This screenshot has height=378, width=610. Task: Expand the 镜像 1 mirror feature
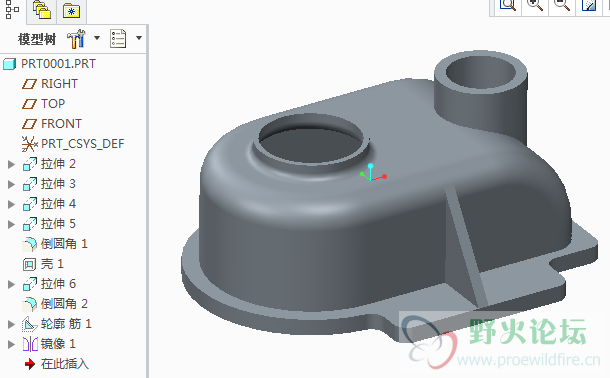click(x=11, y=344)
